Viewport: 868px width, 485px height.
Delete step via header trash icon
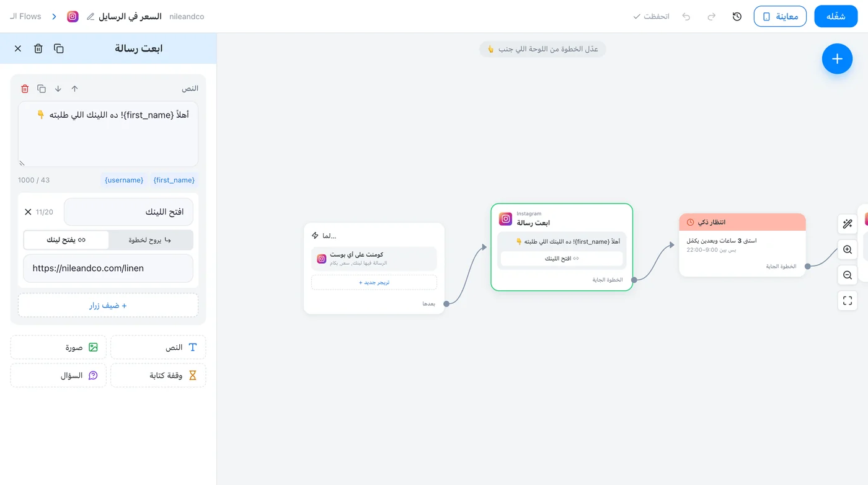pos(38,48)
